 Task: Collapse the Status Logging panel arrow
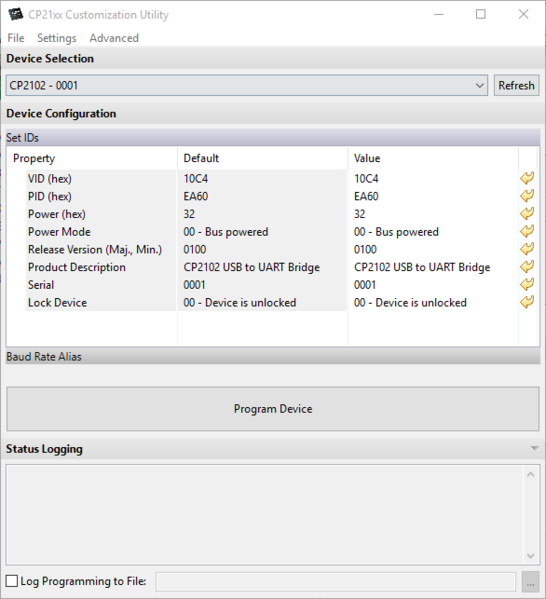click(534, 448)
